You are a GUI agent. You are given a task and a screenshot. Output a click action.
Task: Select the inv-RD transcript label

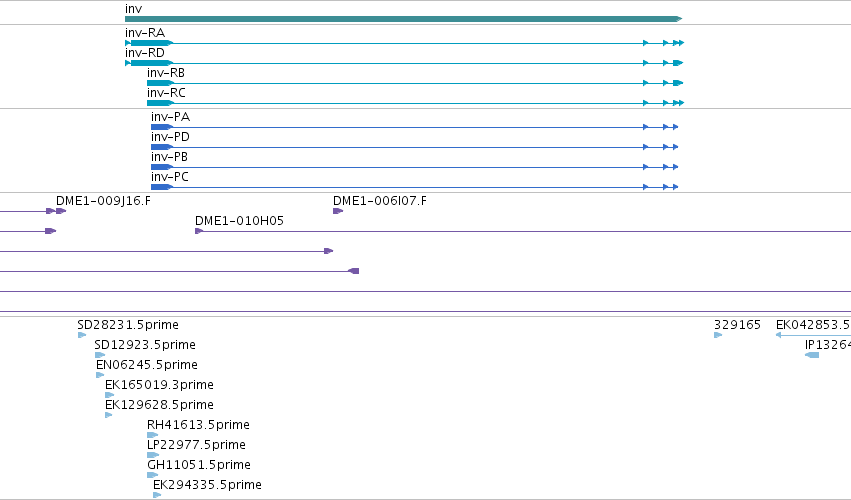click(x=145, y=53)
